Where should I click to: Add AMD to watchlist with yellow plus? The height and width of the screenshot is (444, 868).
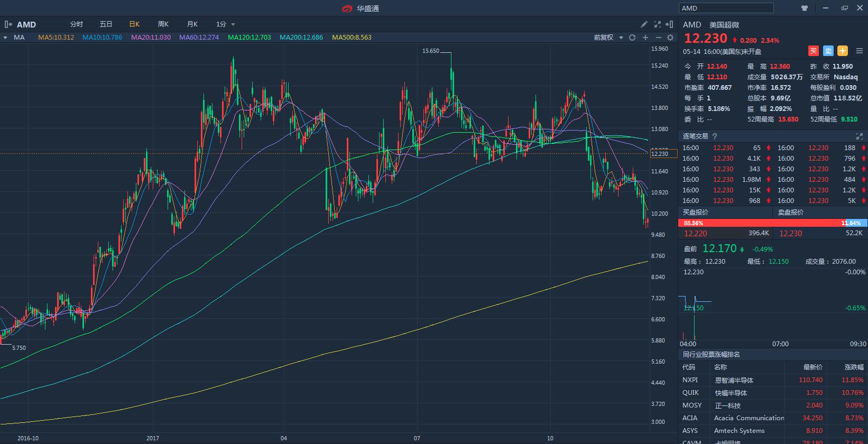[x=843, y=51]
